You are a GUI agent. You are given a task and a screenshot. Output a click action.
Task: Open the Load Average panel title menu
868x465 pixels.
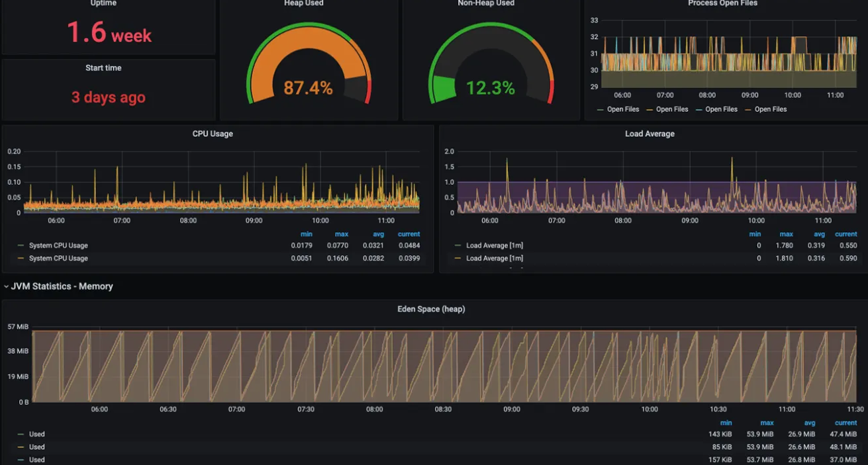tap(650, 134)
